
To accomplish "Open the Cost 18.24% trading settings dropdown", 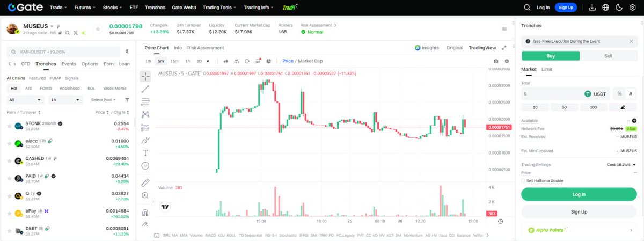I will (x=621, y=165).
